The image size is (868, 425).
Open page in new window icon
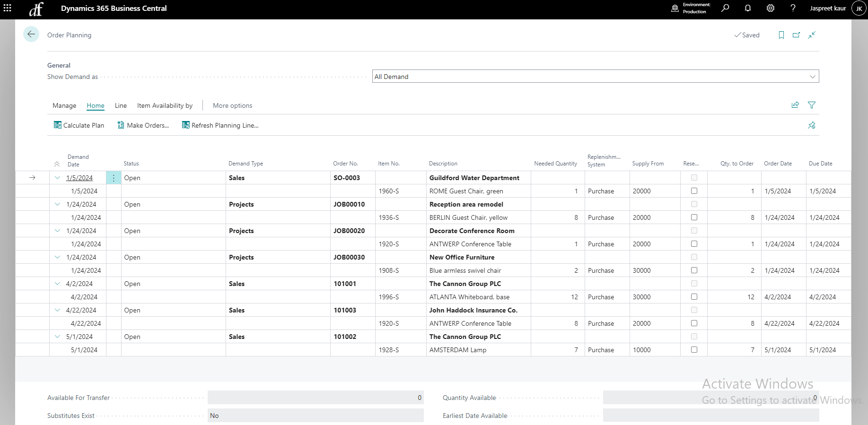point(796,35)
